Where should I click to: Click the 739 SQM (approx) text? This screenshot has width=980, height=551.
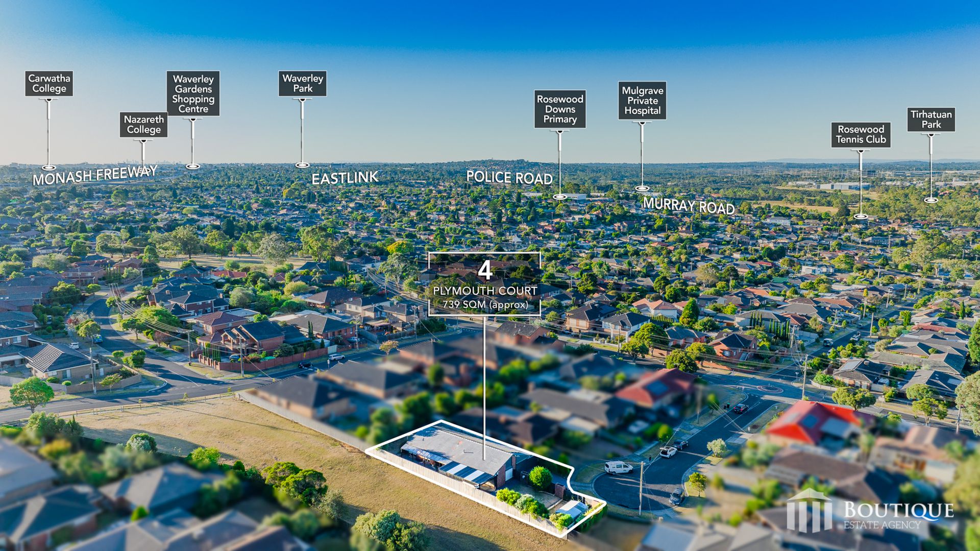point(485,305)
